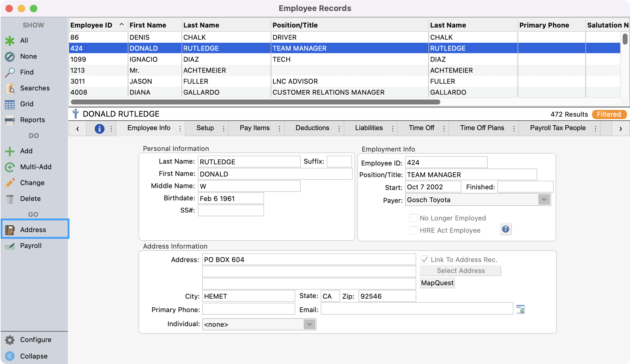Open the Payer dropdown showing Gosch Toyota

pos(544,200)
